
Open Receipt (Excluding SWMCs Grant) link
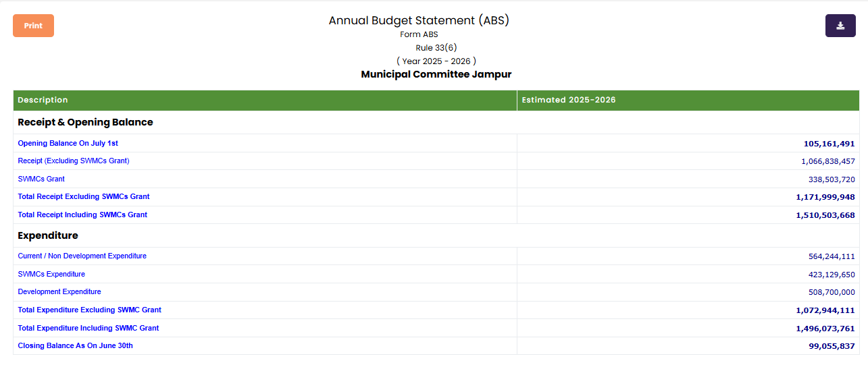coord(73,161)
